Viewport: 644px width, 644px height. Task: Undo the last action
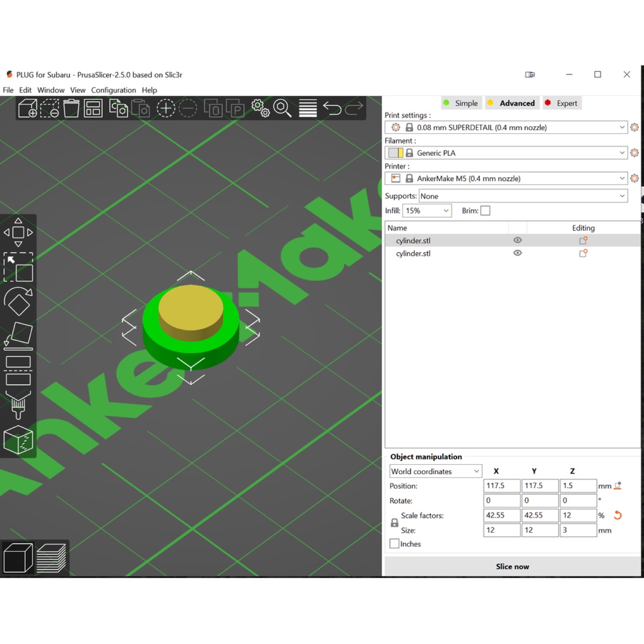coord(332,109)
